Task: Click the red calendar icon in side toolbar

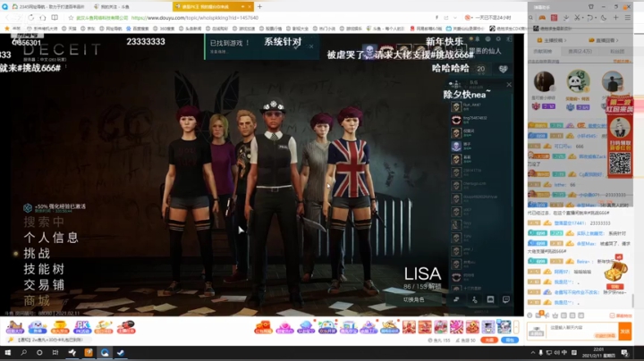Action: tap(554, 18)
